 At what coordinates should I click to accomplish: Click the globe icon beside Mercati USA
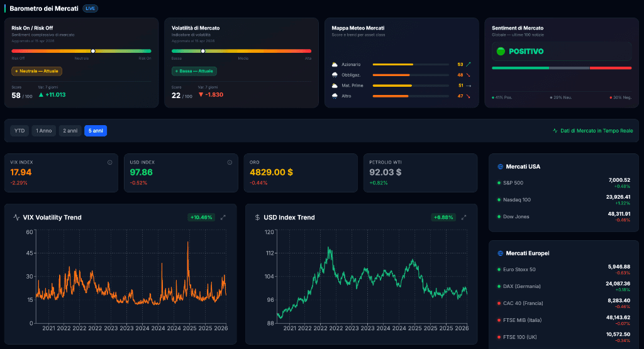500,167
